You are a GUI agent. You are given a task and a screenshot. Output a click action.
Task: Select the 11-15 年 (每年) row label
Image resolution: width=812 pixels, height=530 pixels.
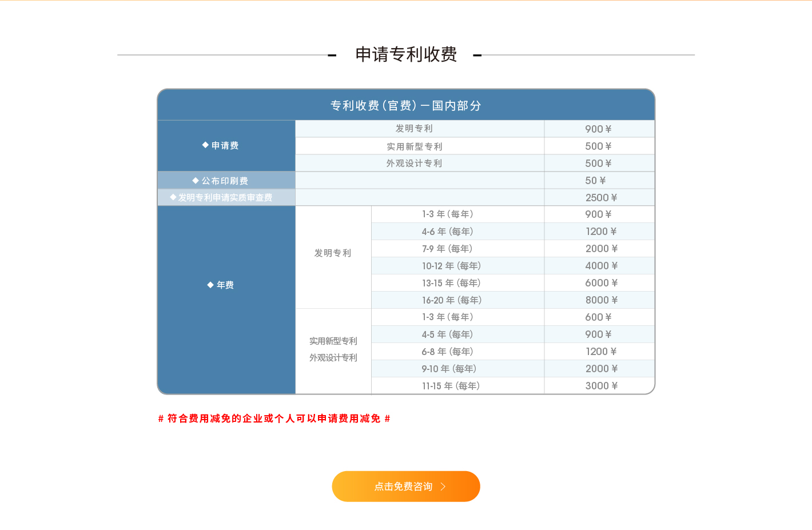451,386
